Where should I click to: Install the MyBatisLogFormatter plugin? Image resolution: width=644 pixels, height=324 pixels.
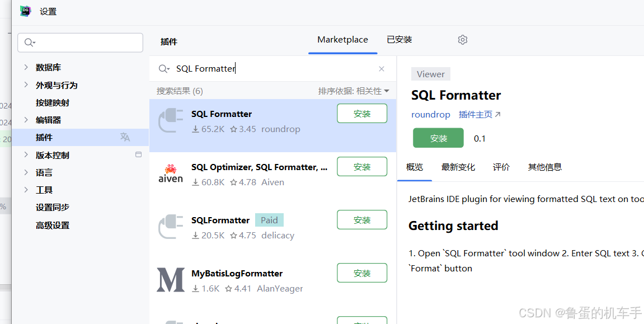tap(362, 273)
